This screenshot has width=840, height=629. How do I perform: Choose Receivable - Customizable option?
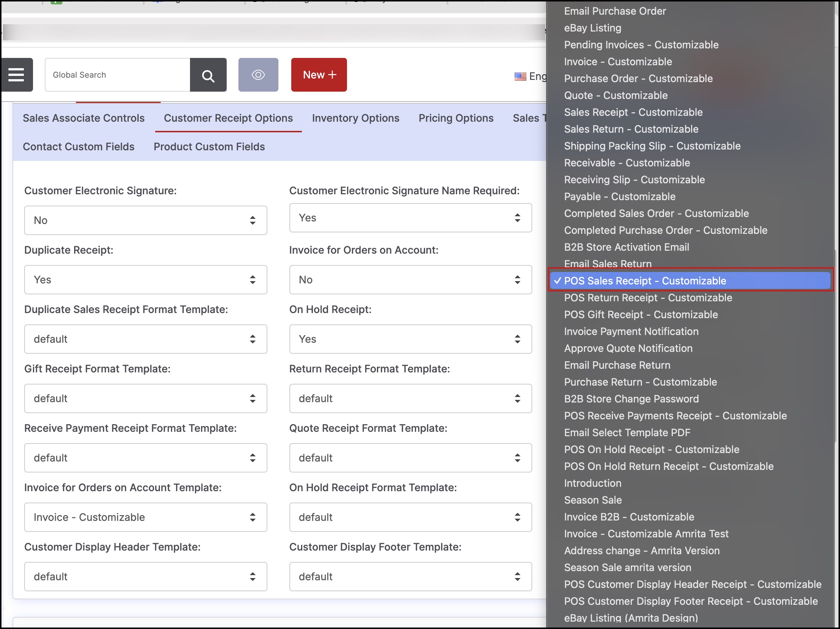pyautogui.click(x=690, y=163)
